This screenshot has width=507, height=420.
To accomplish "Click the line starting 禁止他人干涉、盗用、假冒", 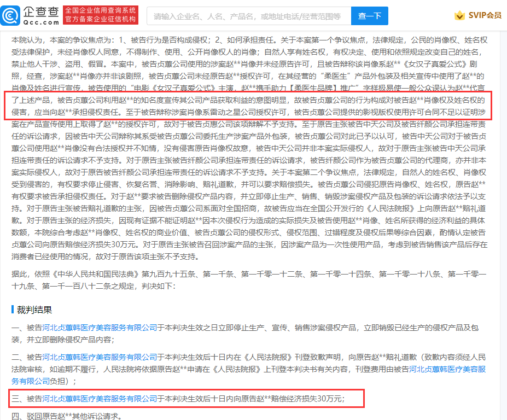I will (x=244, y=64).
